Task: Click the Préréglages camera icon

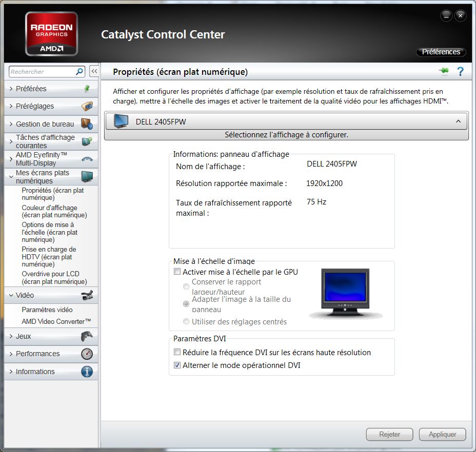Action: [x=87, y=106]
